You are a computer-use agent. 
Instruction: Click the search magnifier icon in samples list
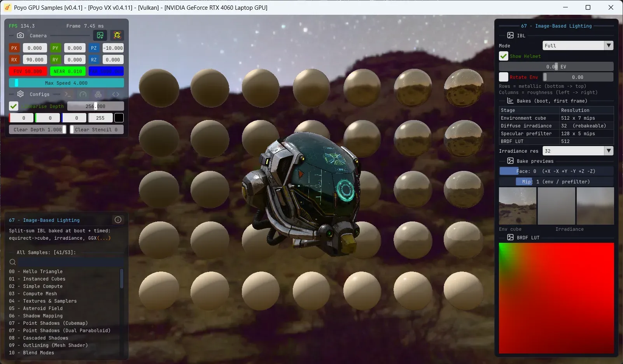[x=12, y=262]
